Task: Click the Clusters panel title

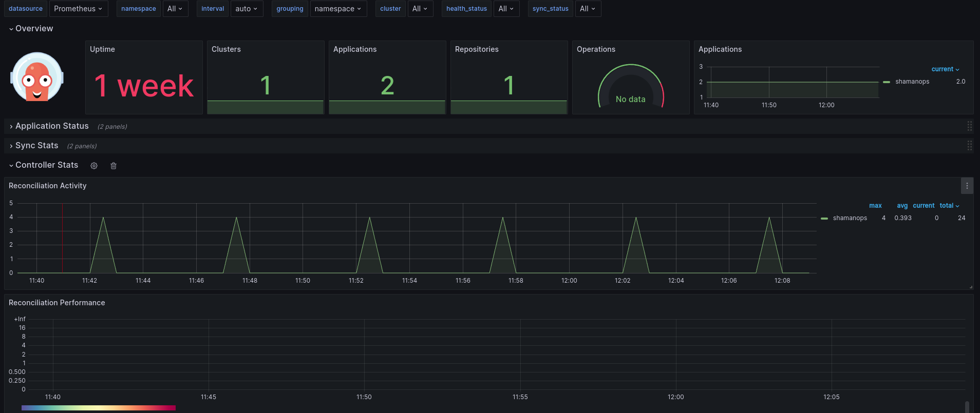Action: click(x=226, y=49)
